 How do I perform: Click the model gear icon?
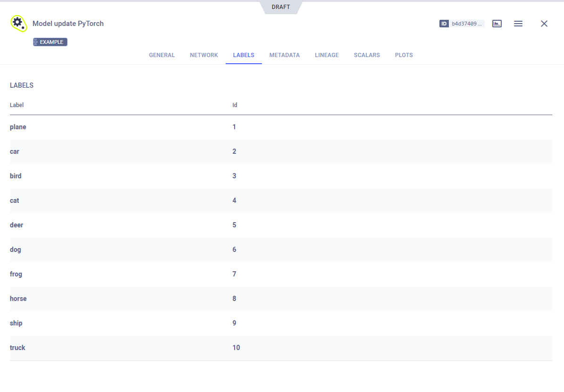coord(18,23)
